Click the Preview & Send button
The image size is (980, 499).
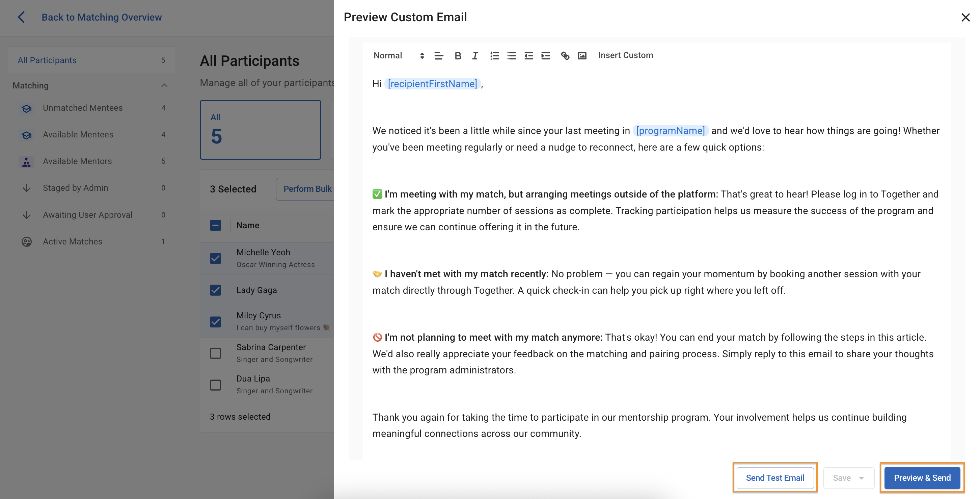922,478
